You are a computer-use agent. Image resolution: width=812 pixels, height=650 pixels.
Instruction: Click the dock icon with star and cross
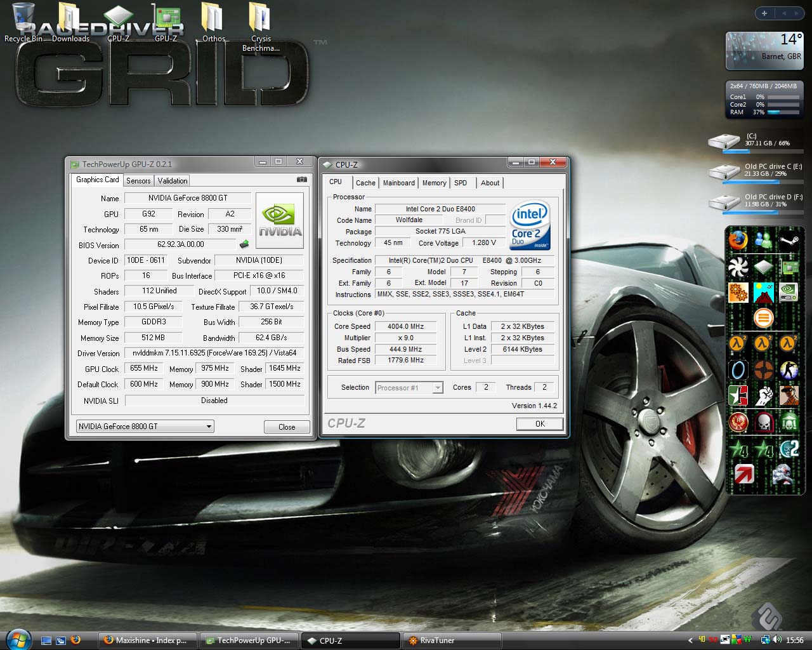pos(738,395)
